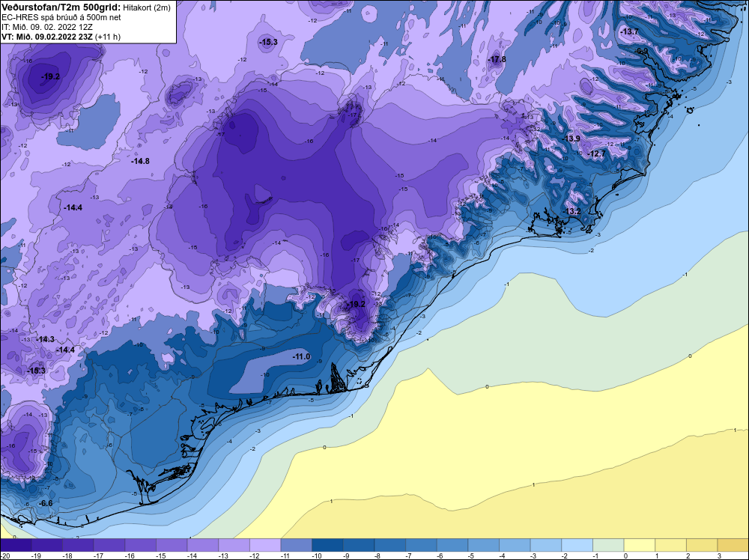The height and width of the screenshot is (560, 749).
Task: Select the legend swatch starting at -8
Action: [390, 545]
